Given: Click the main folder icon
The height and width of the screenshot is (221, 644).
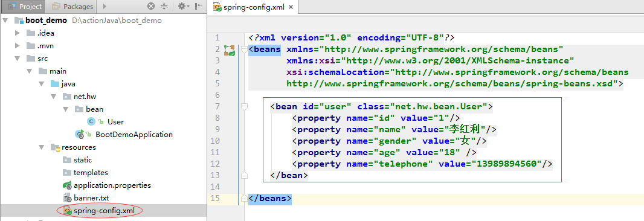Looking at the screenshot, I should tap(43, 71).
